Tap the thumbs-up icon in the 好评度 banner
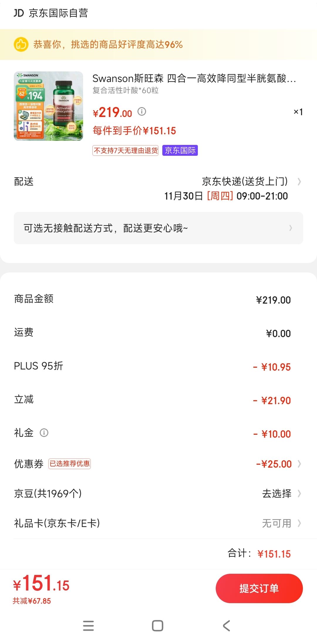The image size is (317, 644). click(x=21, y=44)
